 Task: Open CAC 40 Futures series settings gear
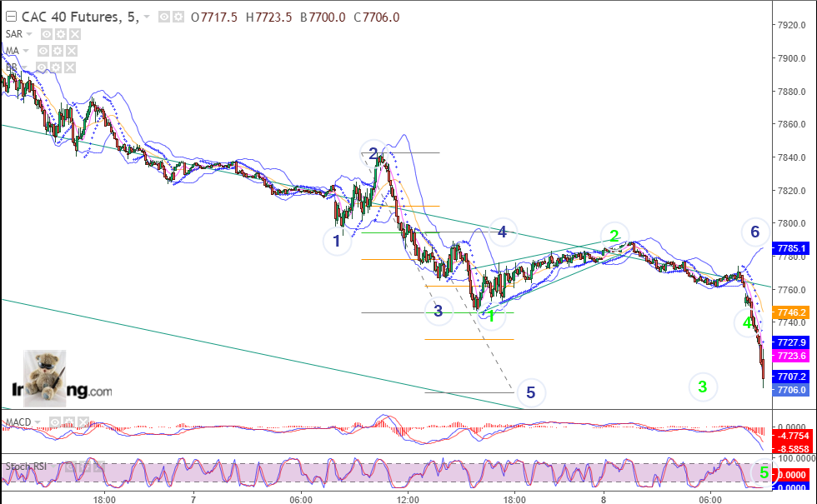point(178,17)
